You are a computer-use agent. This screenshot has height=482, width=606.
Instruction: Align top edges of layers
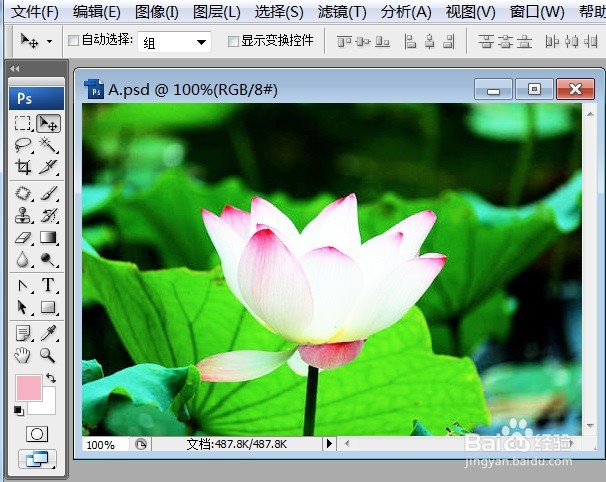344,41
